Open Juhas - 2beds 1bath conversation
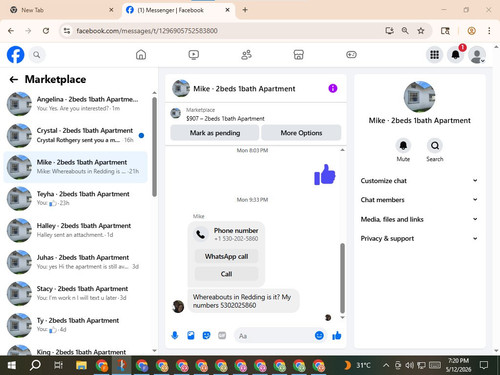Viewport: 500px width, 375px height. pos(75,262)
